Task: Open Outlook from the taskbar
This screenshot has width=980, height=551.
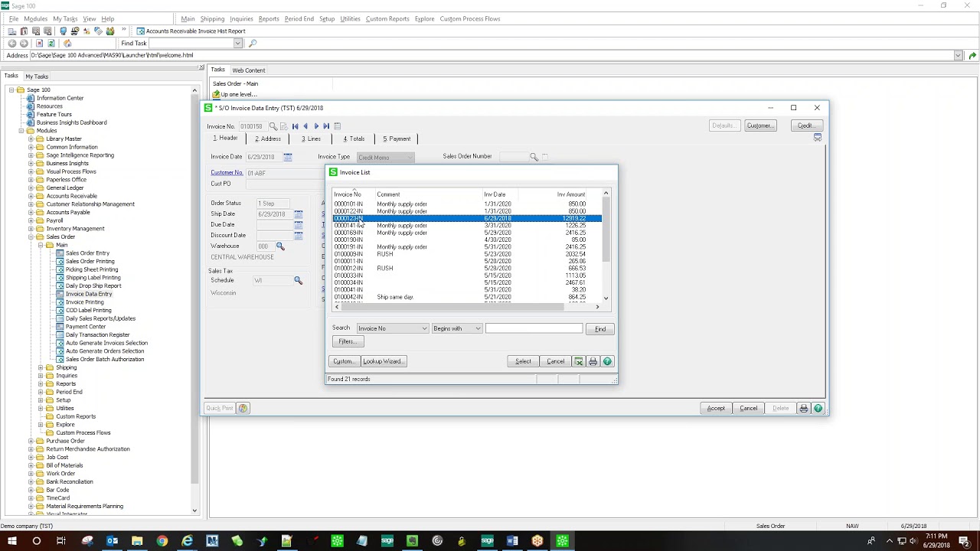Action: (113, 541)
